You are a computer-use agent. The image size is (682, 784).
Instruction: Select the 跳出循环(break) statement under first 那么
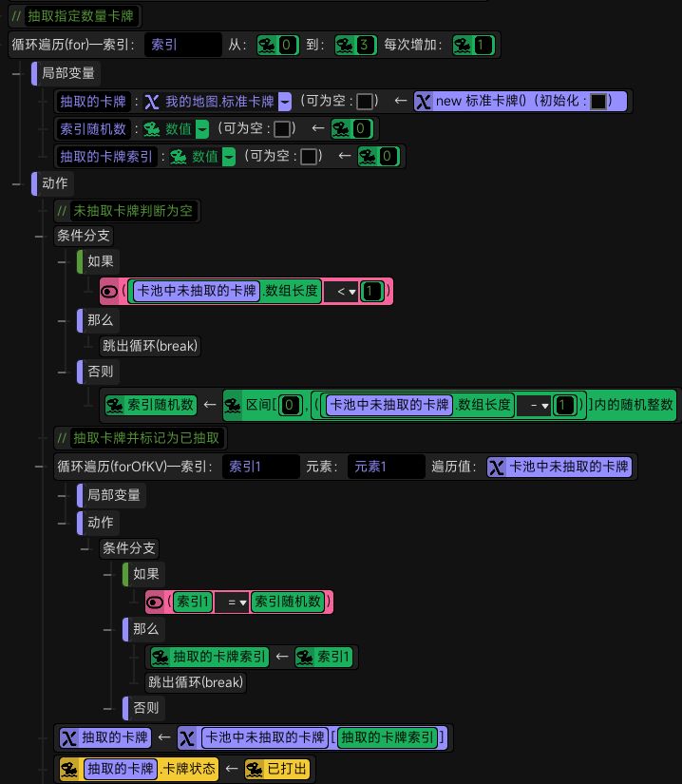tap(150, 346)
